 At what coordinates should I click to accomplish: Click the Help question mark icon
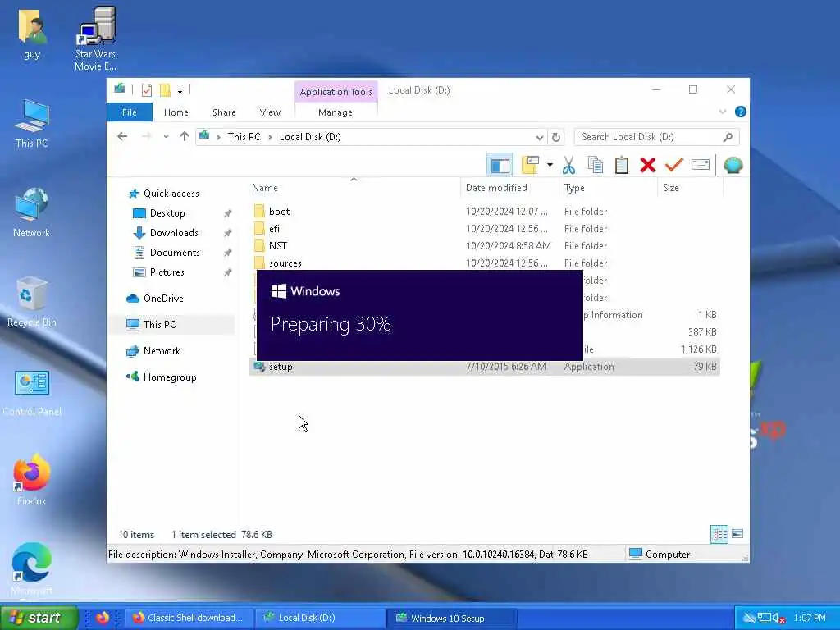pos(741,112)
